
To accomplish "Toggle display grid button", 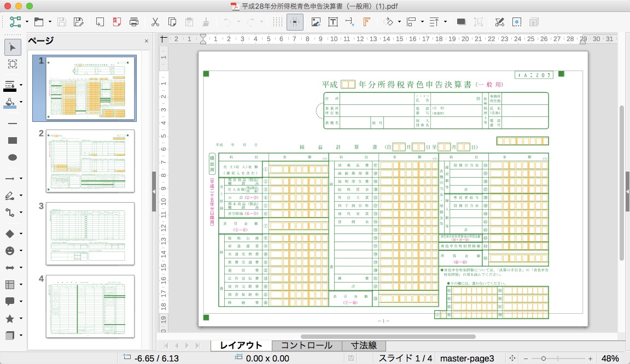I will click(278, 22).
